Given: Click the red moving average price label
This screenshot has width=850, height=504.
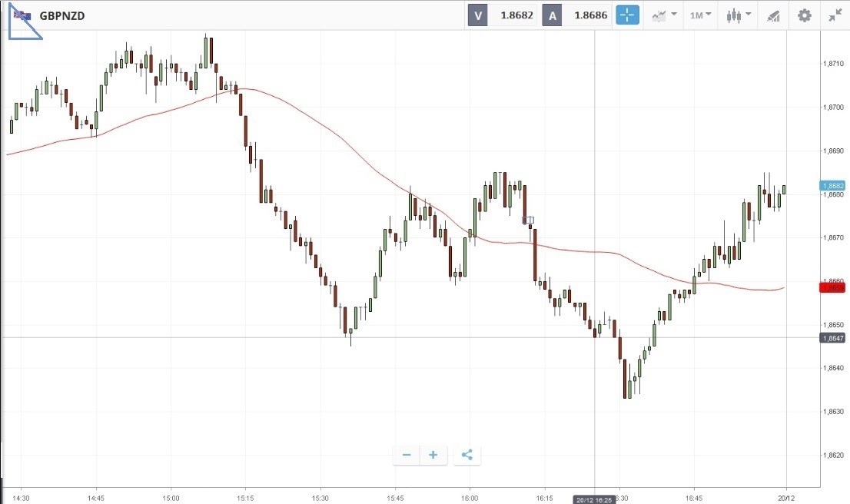Looking at the screenshot, I should pos(833,287).
